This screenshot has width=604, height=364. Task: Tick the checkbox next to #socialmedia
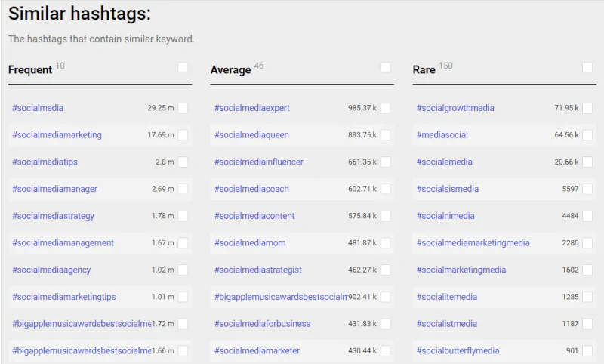coord(183,108)
